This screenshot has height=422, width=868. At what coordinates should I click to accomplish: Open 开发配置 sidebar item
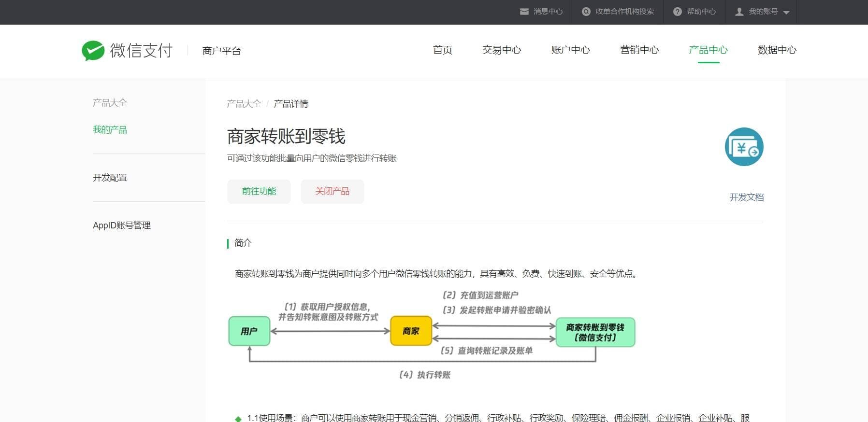tap(110, 178)
